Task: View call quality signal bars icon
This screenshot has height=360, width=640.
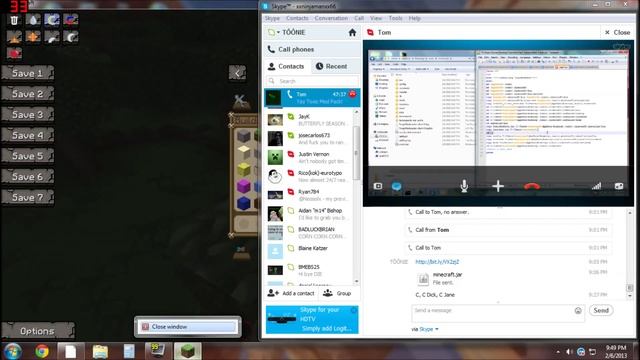Action: click(596, 186)
